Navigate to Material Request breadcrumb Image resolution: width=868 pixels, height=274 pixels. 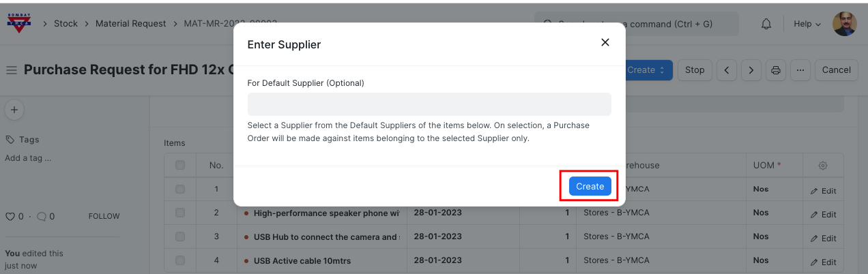click(x=130, y=23)
